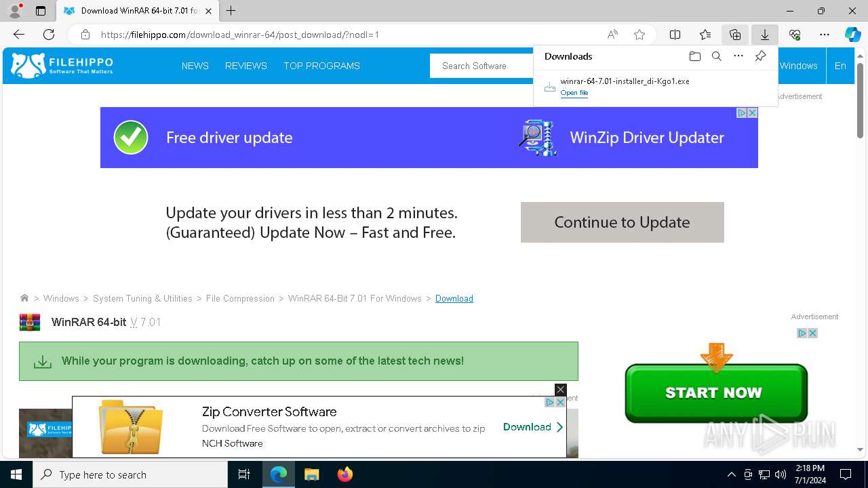Open the profile avatar icon
This screenshot has width=868, height=488.
tap(14, 11)
